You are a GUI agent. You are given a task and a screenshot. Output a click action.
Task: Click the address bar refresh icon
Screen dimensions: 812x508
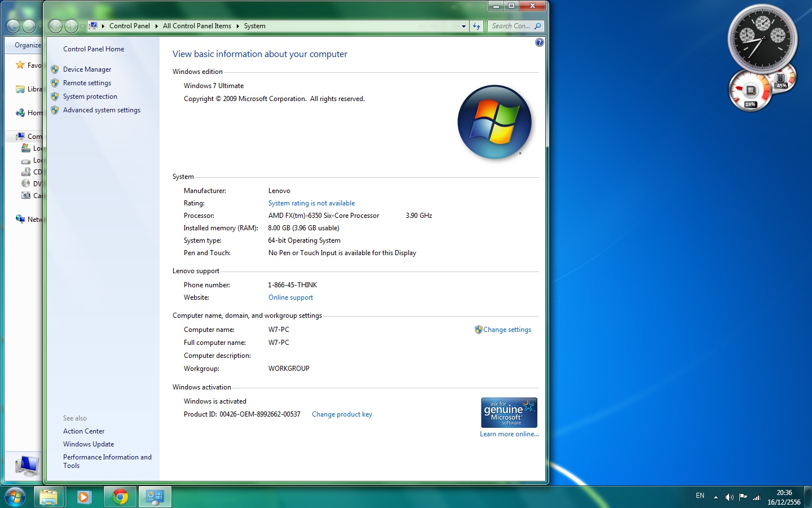[x=477, y=26]
